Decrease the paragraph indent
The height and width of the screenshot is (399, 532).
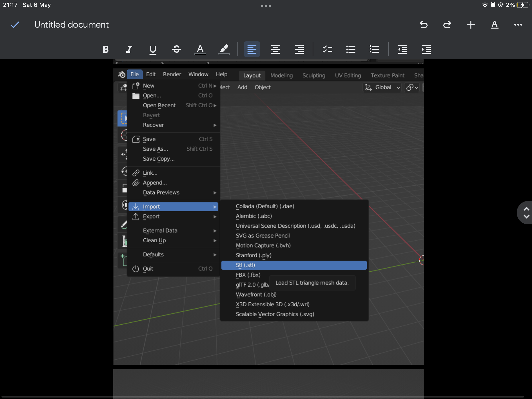tap(403, 49)
